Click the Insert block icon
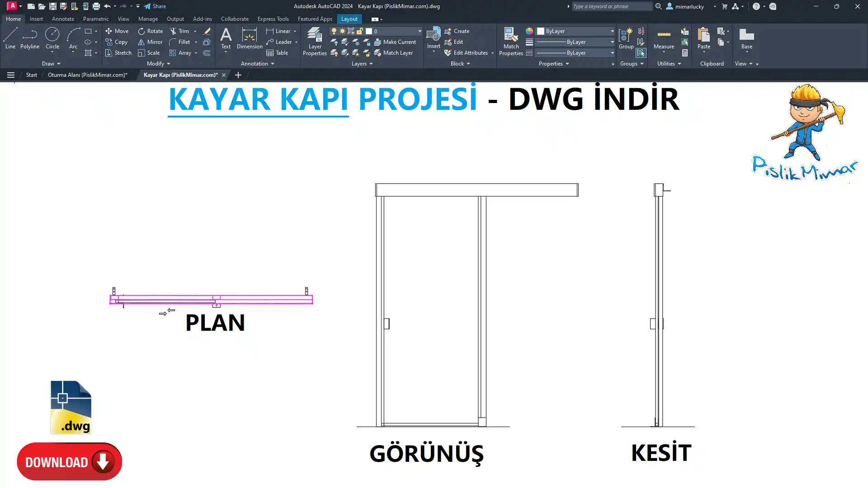The image size is (868, 488). (433, 35)
